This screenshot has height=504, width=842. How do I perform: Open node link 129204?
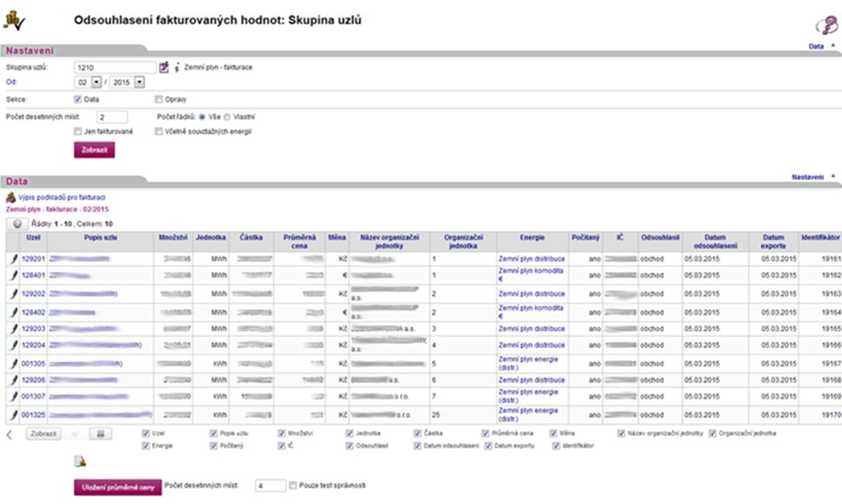click(33, 345)
